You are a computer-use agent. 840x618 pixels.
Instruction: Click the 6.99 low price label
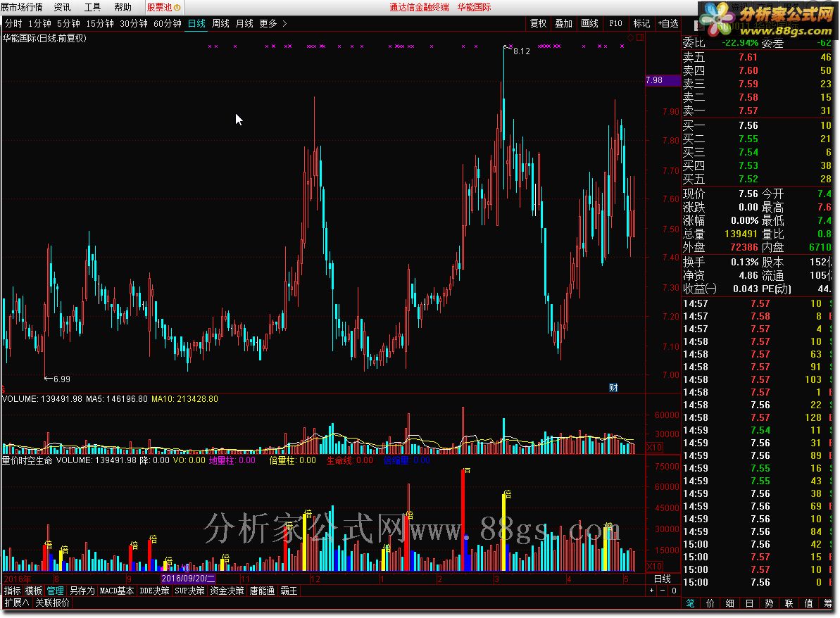61,379
